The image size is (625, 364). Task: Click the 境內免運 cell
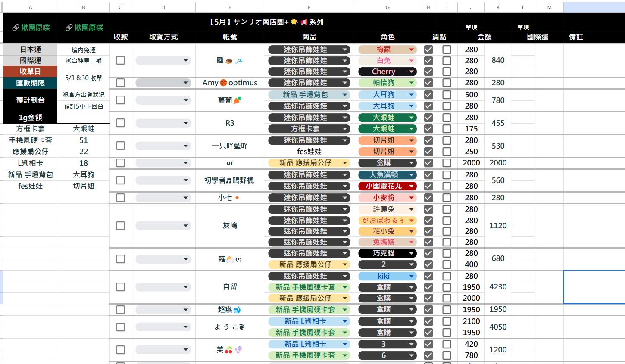click(x=84, y=50)
